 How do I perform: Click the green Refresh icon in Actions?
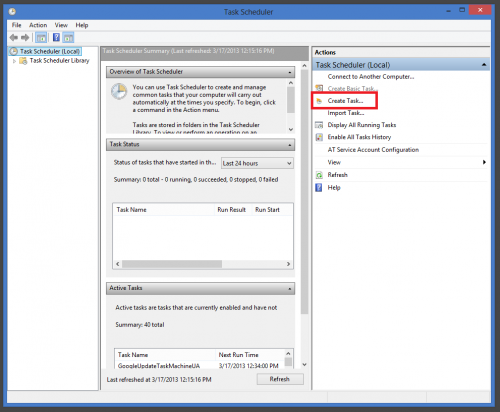[x=319, y=175]
